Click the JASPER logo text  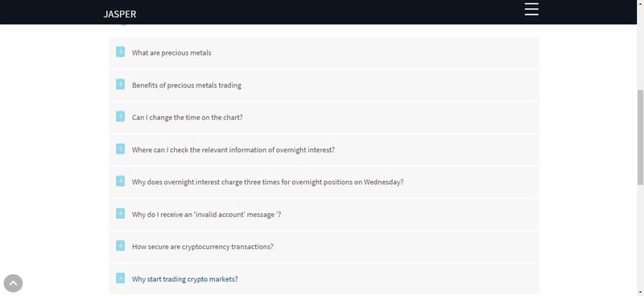click(x=119, y=14)
